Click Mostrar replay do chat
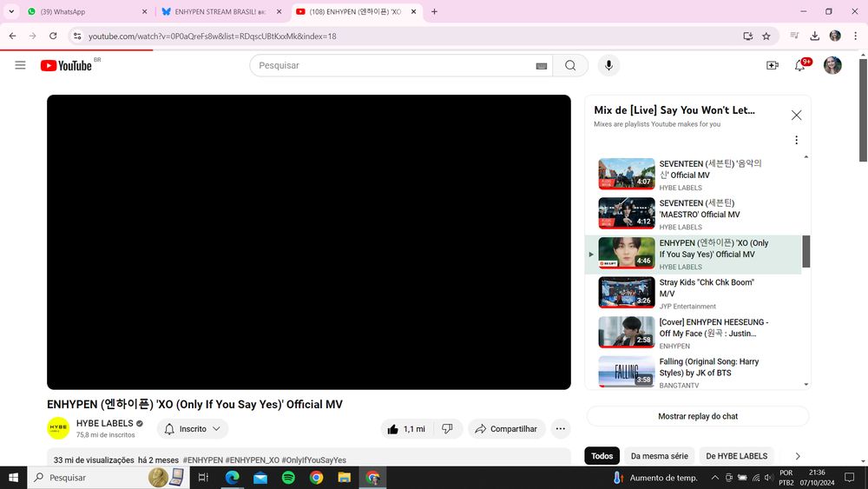868x489 pixels. click(698, 416)
